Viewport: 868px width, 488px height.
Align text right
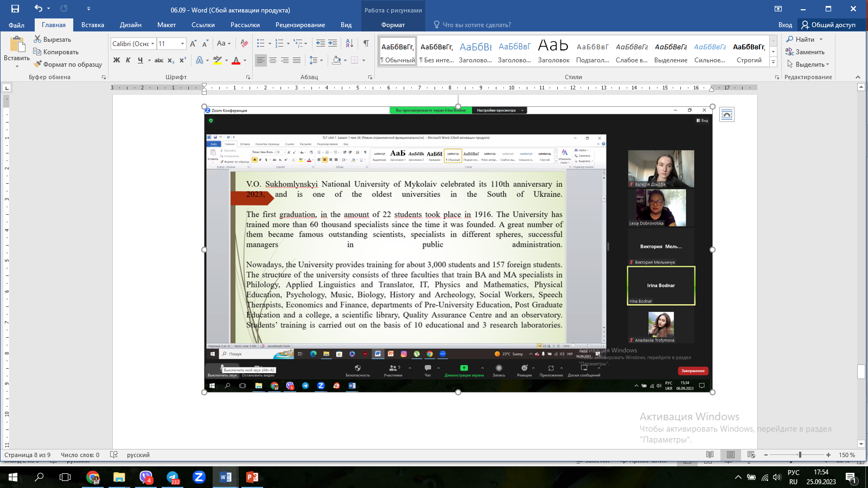[x=285, y=60]
